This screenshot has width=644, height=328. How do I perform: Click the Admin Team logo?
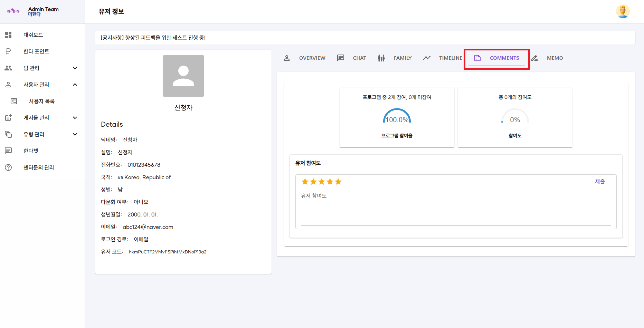pos(13,11)
